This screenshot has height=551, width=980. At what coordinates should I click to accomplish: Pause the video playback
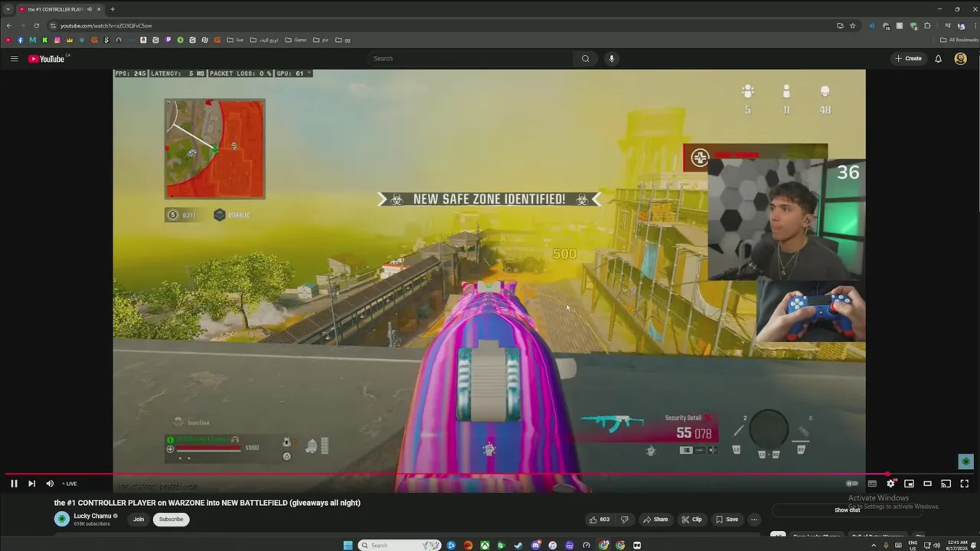tap(14, 483)
